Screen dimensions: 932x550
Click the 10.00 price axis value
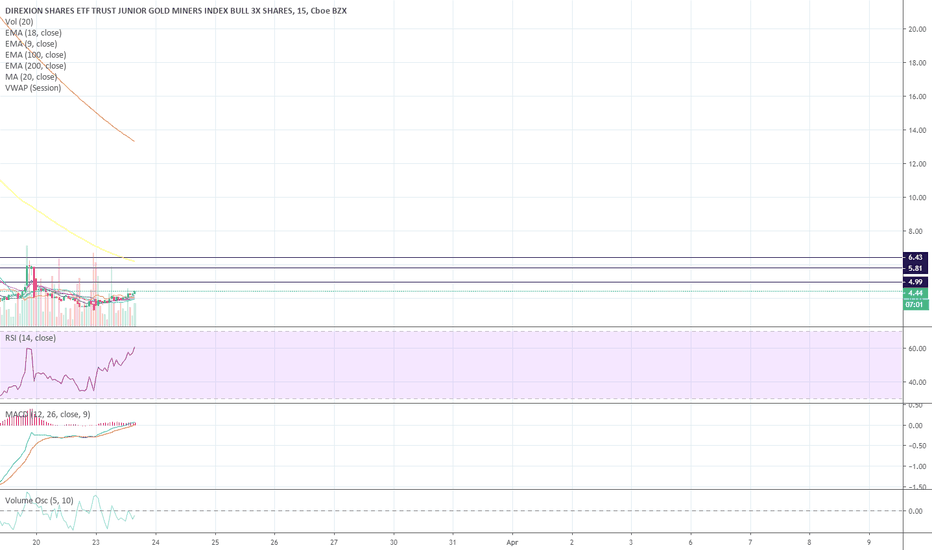(x=917, y=197)
